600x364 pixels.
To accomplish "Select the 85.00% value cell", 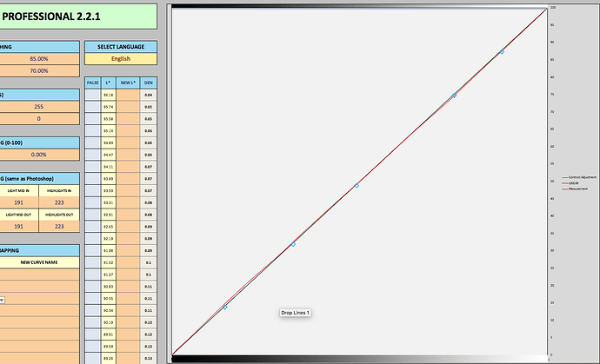I will pyautogui.click(x=38, y=59).
